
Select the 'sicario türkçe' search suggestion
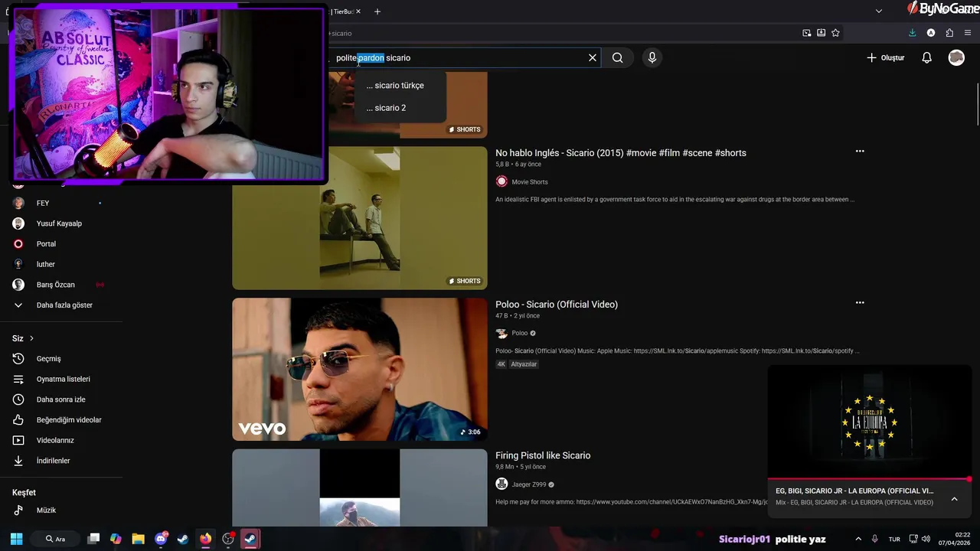click(x=400, y=85)
